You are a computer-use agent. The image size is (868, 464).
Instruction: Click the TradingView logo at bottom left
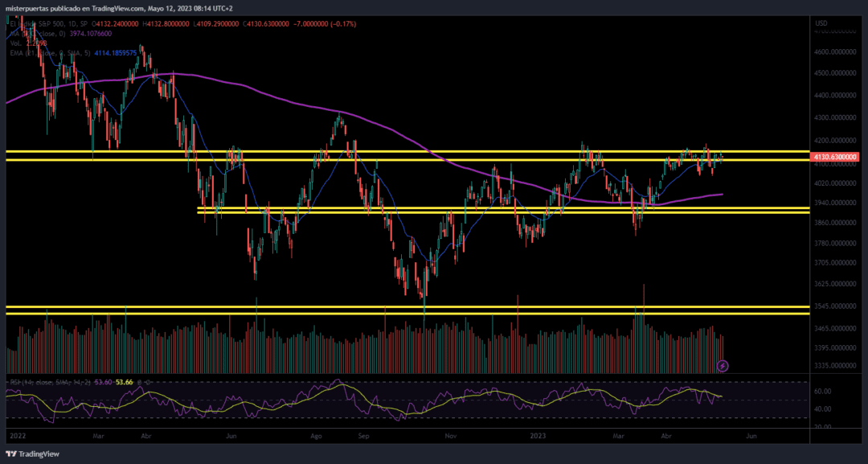pos(34,452)
